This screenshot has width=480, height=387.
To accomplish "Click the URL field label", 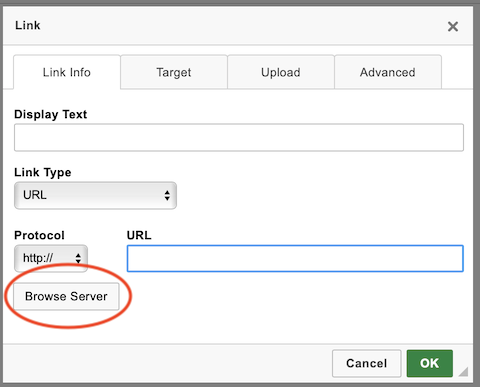I will pyautogui.click(x=139, y=235).
